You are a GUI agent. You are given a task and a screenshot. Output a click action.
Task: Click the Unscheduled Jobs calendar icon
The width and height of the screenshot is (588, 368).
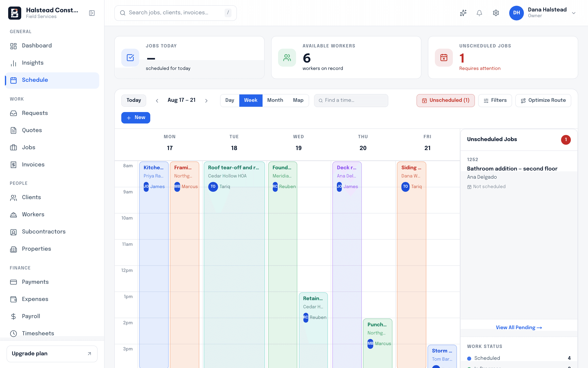click(x=444, y=58)
